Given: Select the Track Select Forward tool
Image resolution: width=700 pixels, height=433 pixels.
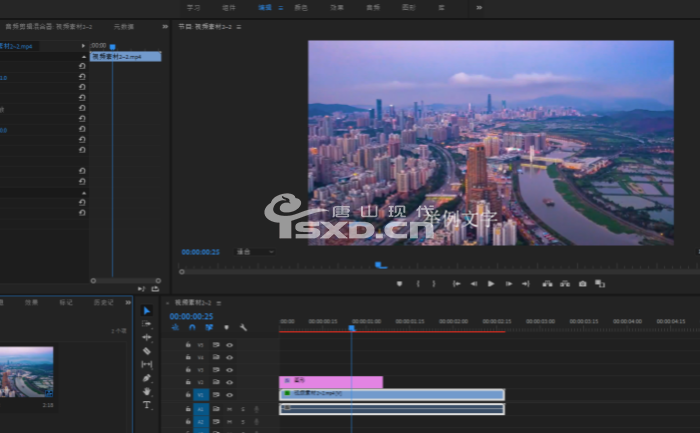Looking at the screenshot, I should click(x=146, y=324).
